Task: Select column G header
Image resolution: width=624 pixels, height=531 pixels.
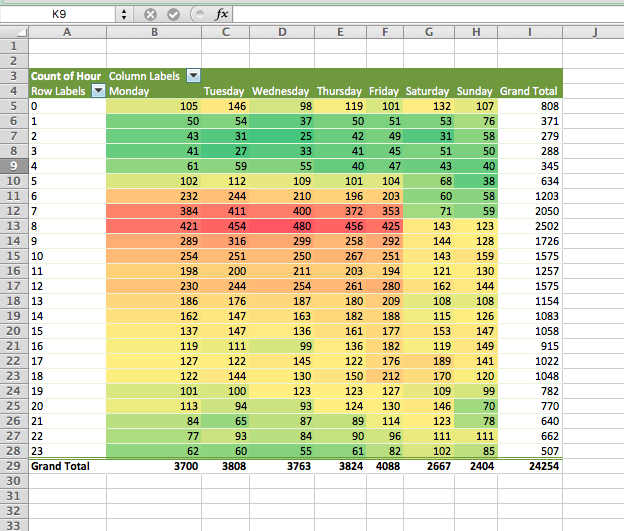Action: coord(429,32)
